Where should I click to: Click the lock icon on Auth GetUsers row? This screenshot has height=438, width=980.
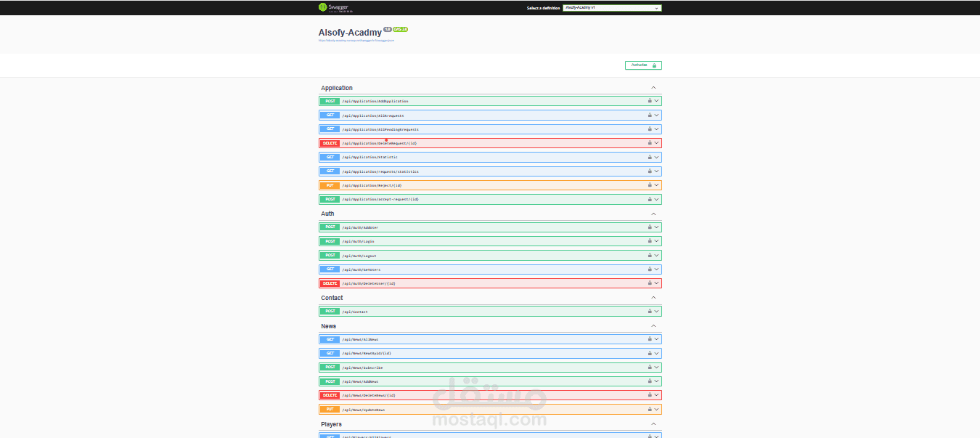tap(650, 269)
